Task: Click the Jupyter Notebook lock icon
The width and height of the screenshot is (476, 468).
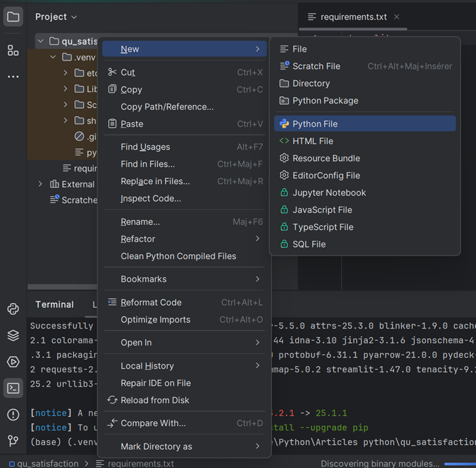Action: coord(284,192)
